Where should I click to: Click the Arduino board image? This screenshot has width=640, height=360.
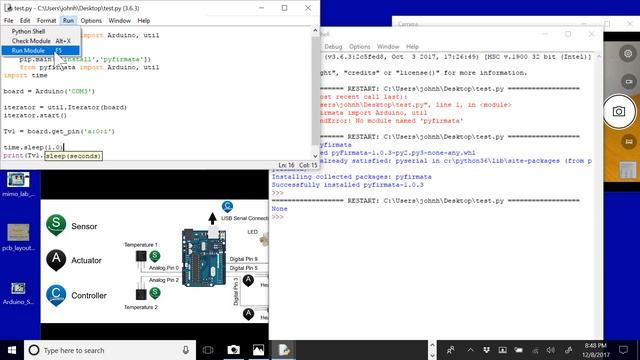pyautogui.click(x=204, y=258)
